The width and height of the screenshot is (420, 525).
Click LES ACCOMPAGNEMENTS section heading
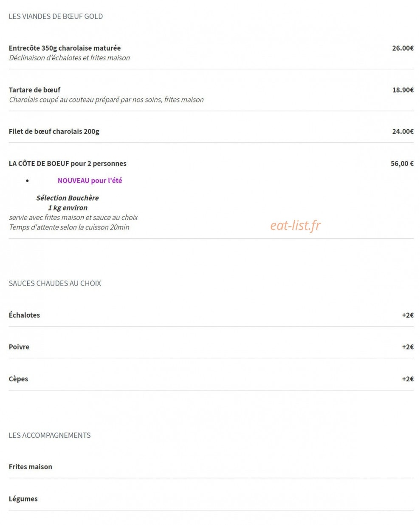[50, 435]
